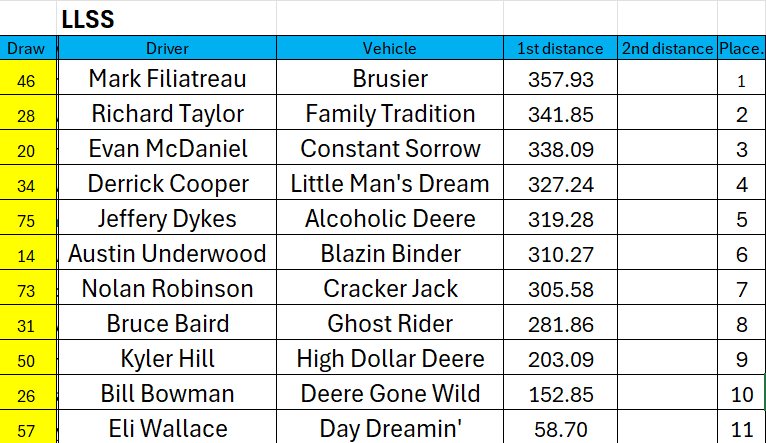Select the place 9 cell
This screenshot has width=766, height=443.
tap(741, 359)
